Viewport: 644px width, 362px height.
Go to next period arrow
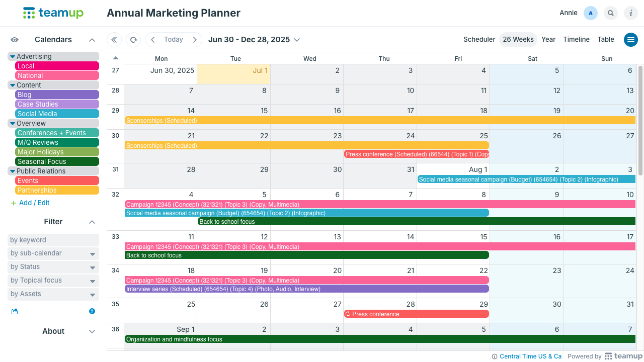pos(195,40)
